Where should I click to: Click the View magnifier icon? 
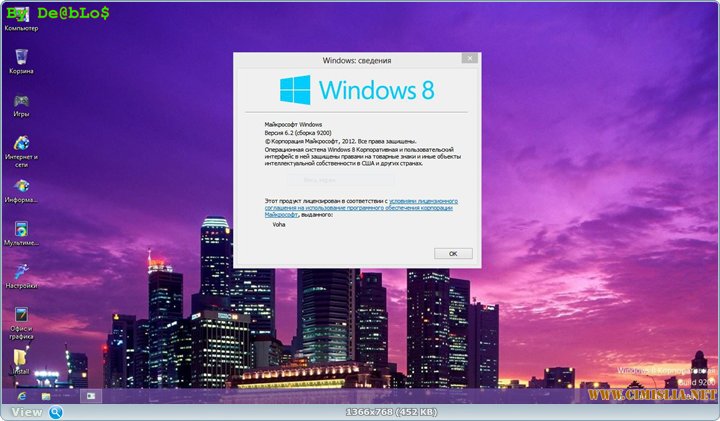click(x=56, y=412)
